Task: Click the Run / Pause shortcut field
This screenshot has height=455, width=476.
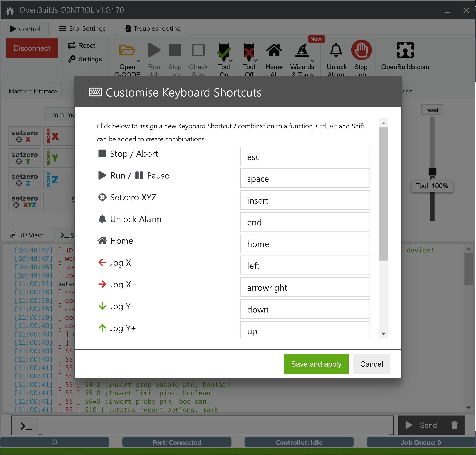Action: [305, 178]
